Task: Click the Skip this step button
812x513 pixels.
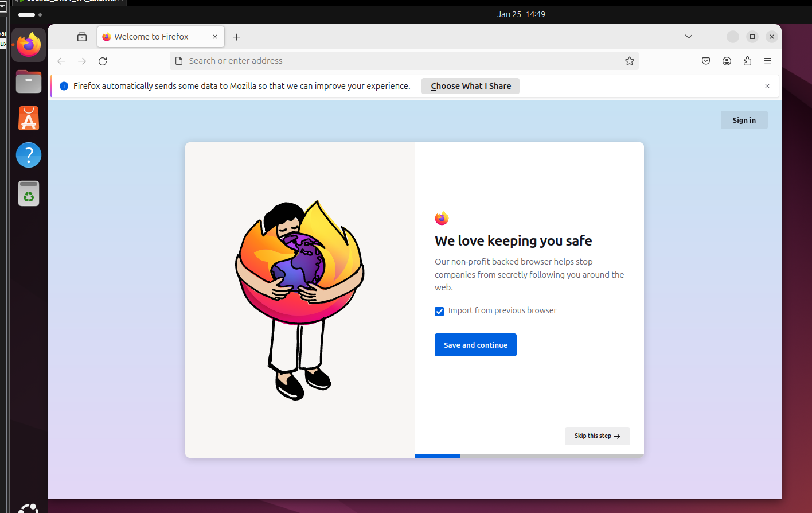Action: click(597, 436)
